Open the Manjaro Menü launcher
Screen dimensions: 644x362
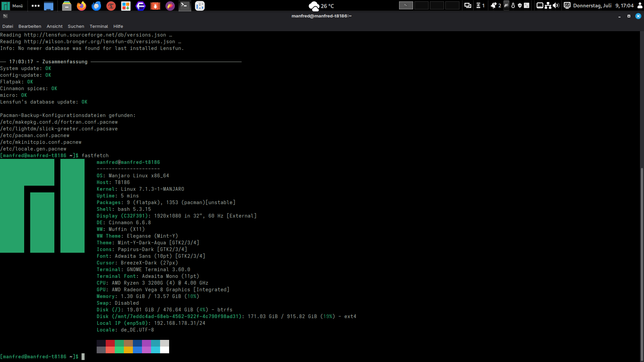[12, 6]
